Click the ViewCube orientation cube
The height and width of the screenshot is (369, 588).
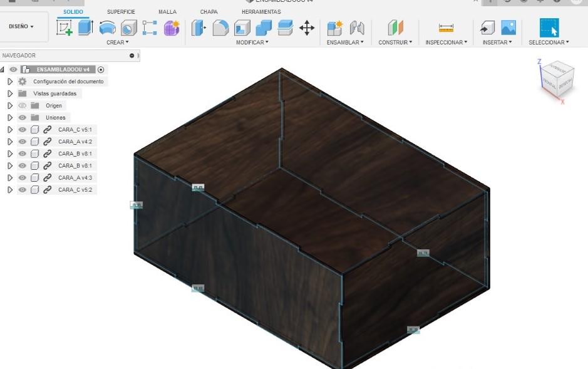[557, 80]
